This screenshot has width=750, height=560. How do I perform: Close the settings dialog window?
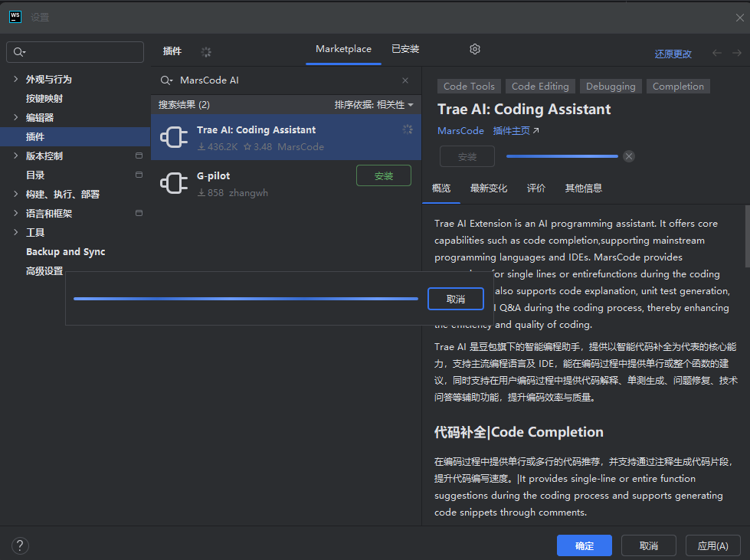[739, 18]
